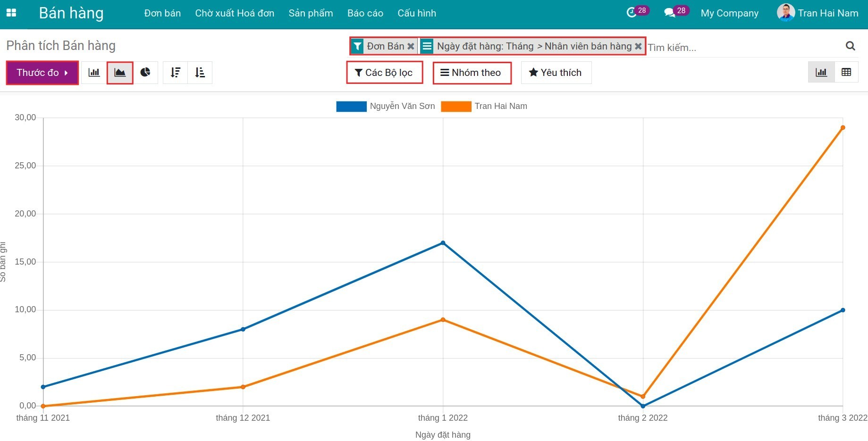Click the Phân tích Bán hàng heading
868x441 pixels.
pos(61,46)
